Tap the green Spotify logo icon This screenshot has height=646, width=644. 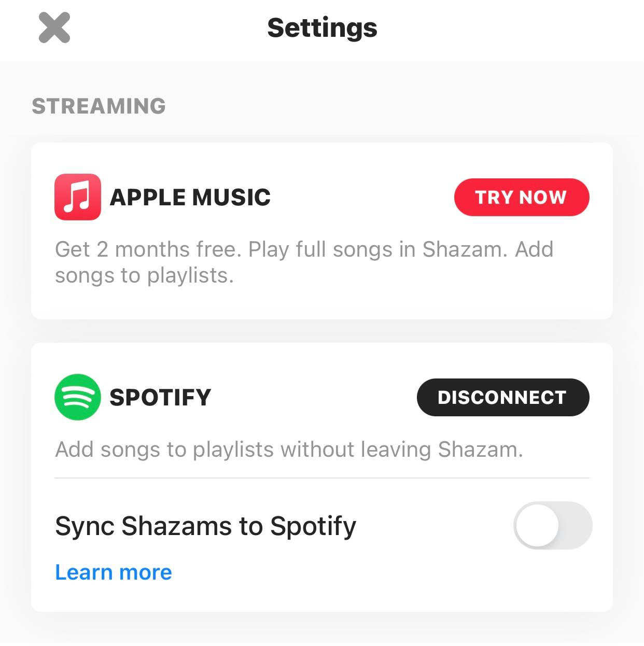pos(78,397)
